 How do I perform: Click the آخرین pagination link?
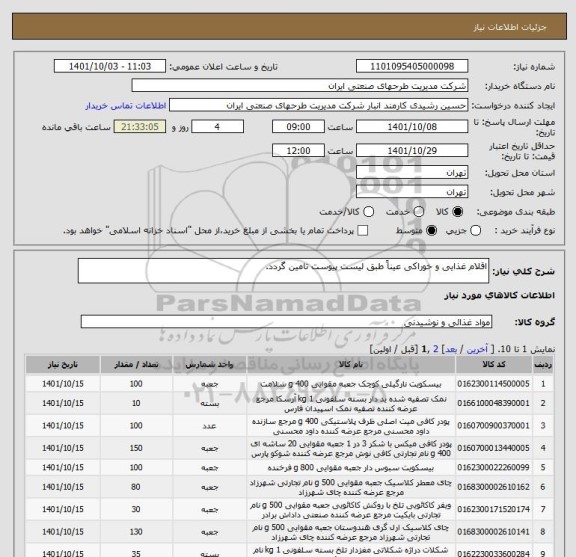pyautogui.click(x=477, y=349)
